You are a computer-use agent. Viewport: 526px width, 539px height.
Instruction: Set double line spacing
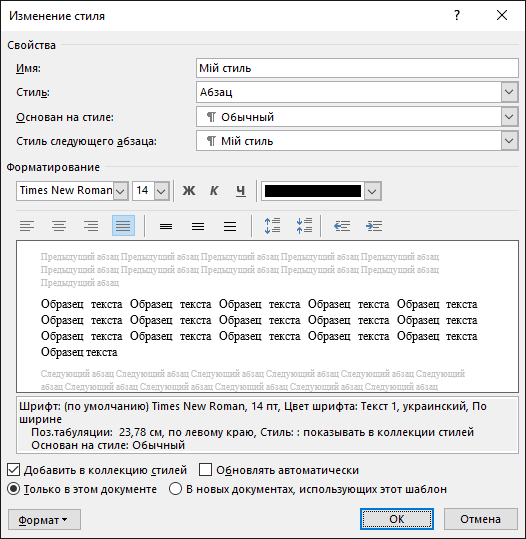[x=230, y=226]
